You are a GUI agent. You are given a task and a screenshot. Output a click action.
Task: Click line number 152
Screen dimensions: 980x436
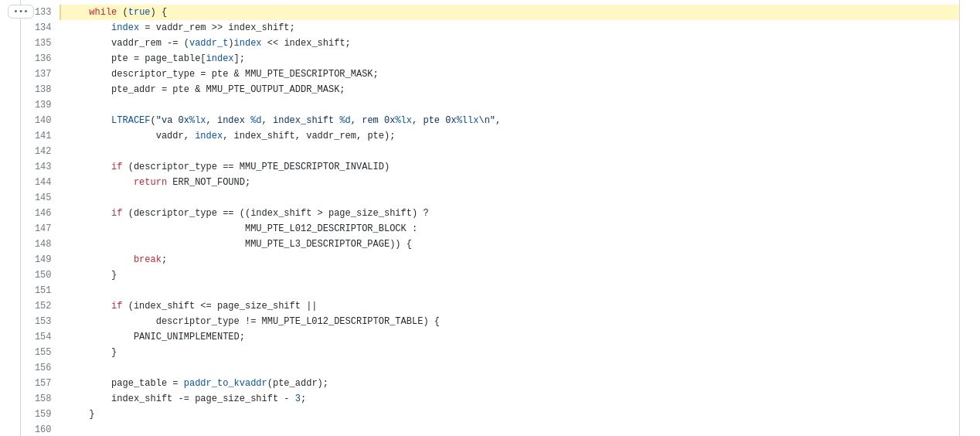[x=43, y=306]
